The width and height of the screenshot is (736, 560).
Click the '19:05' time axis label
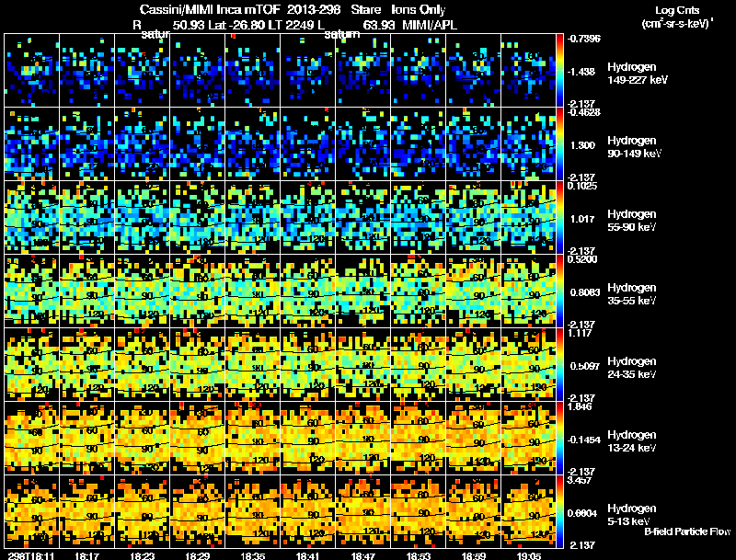point(528,555)
